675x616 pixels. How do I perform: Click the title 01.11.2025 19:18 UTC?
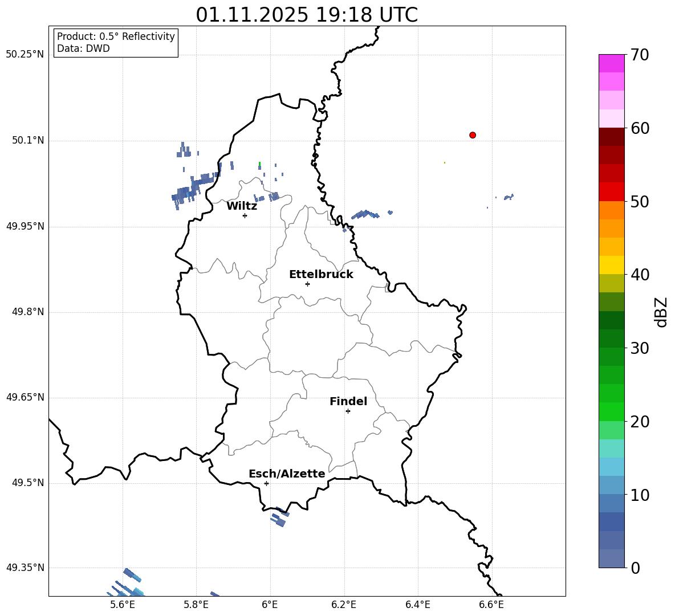(307, 15)
